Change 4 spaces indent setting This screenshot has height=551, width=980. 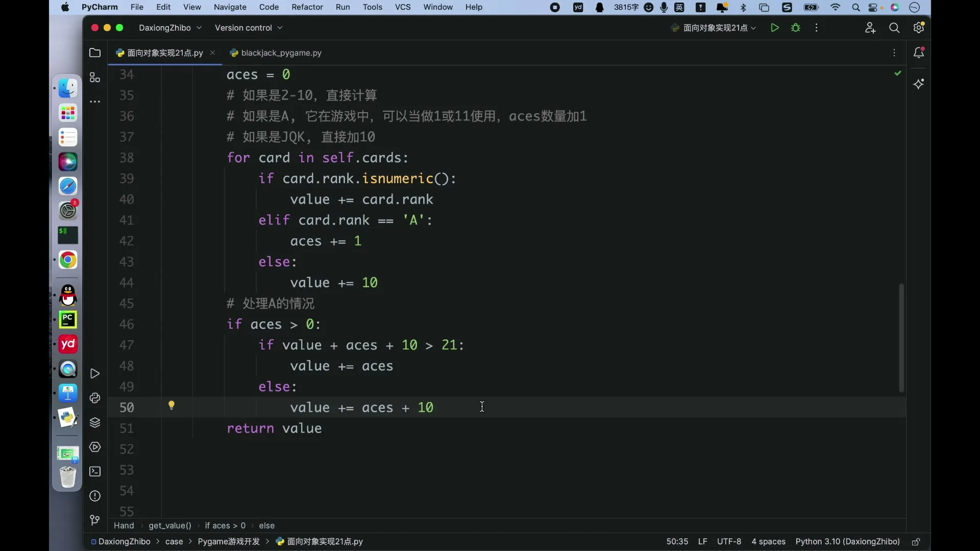click(768, 542)
